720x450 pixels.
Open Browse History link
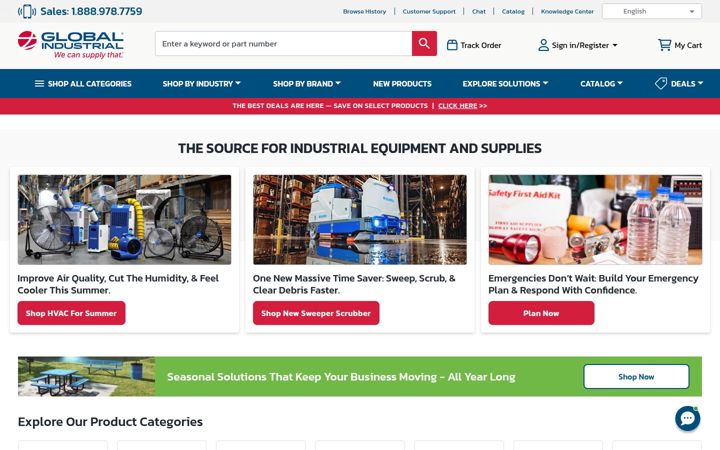tap(364, 11)
